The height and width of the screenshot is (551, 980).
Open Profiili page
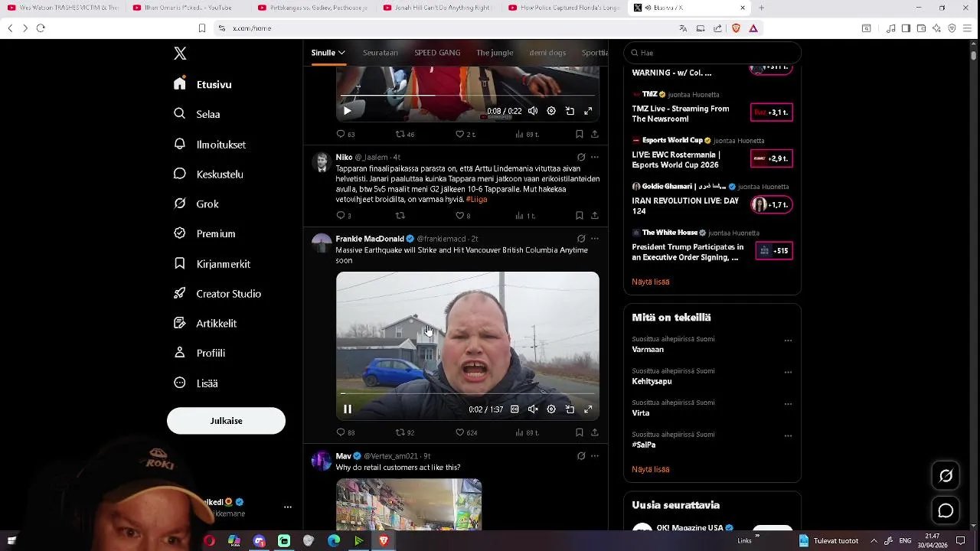(x=200, y=353)
